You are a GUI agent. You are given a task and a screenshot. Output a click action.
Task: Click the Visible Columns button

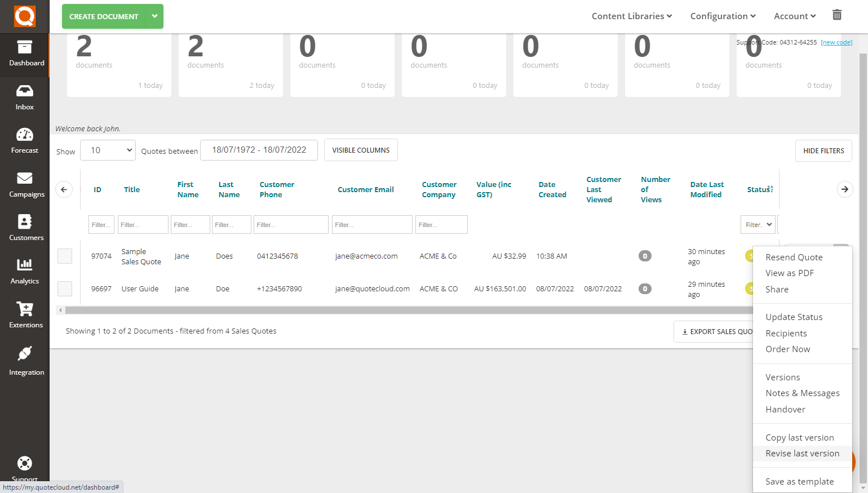(361, 150)
